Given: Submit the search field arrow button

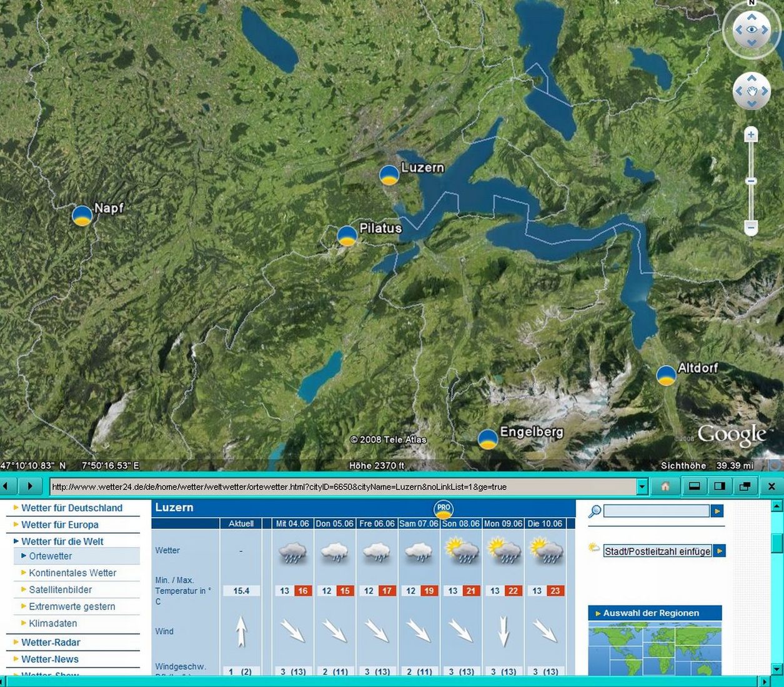Looking at the screenshot, I should 717,511.
